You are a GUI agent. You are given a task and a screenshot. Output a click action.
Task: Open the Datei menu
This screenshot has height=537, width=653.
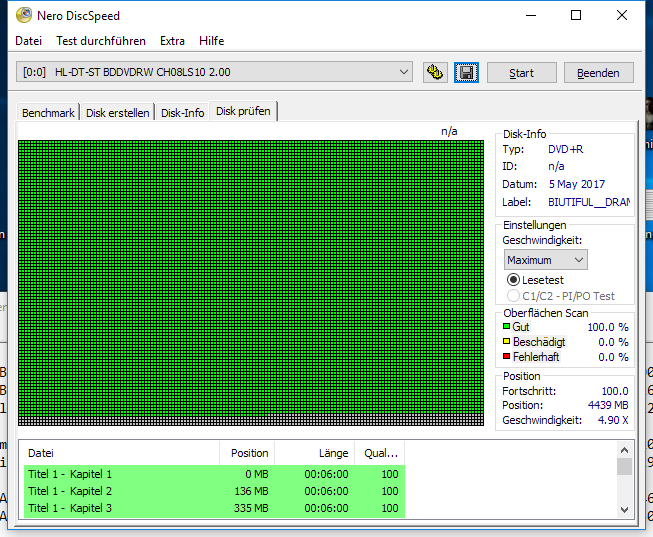(28, 41)
